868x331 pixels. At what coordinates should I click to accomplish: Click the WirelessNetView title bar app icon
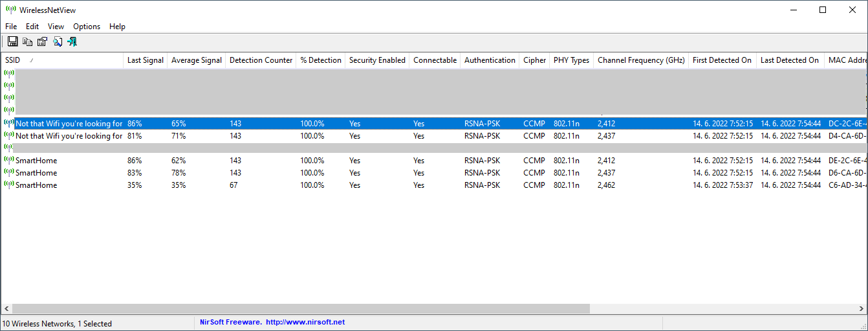click(10, 10)
